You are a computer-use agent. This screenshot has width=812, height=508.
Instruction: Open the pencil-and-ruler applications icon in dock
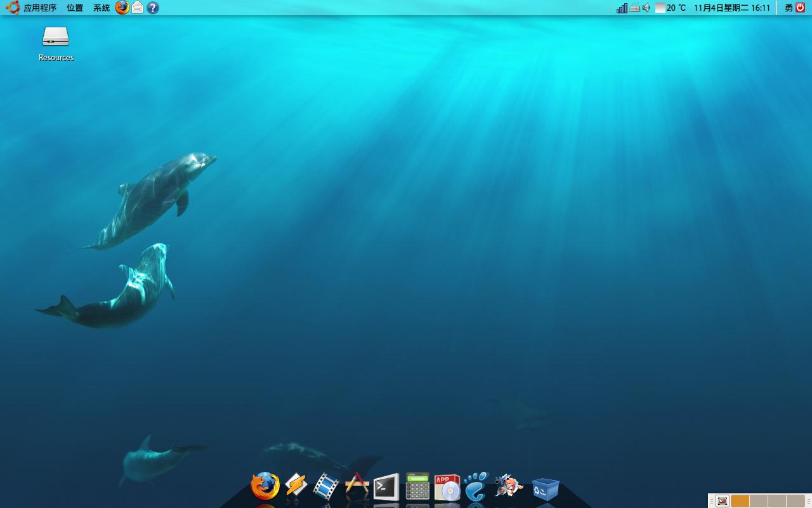[357, 486]
